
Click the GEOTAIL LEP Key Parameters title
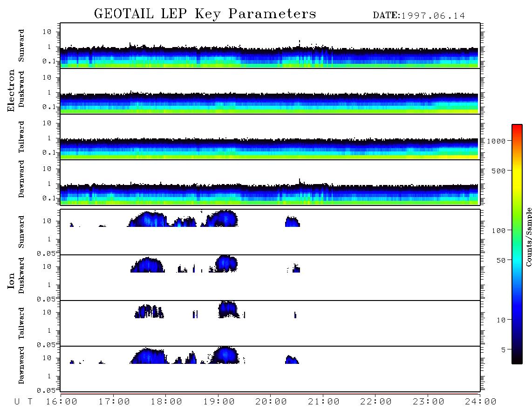205,14
